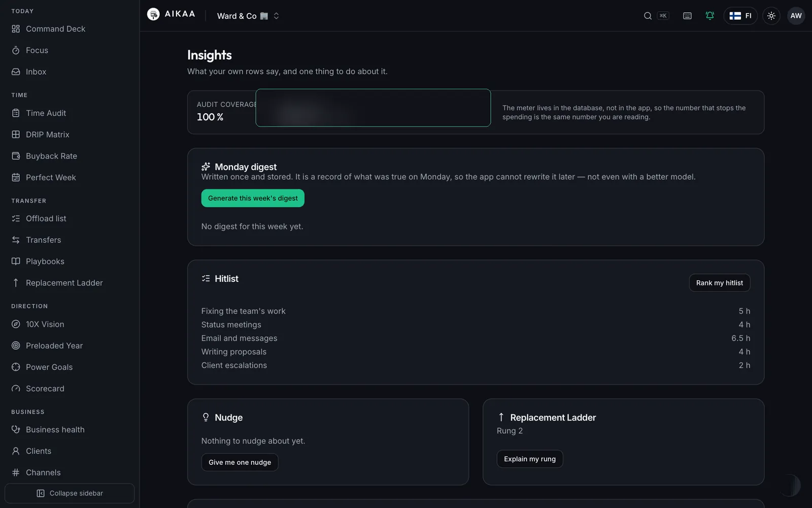Select the 'Fixing the team's work' hitlist row
The width and height of the screenshot is (812, 508).
pos(476,311)
